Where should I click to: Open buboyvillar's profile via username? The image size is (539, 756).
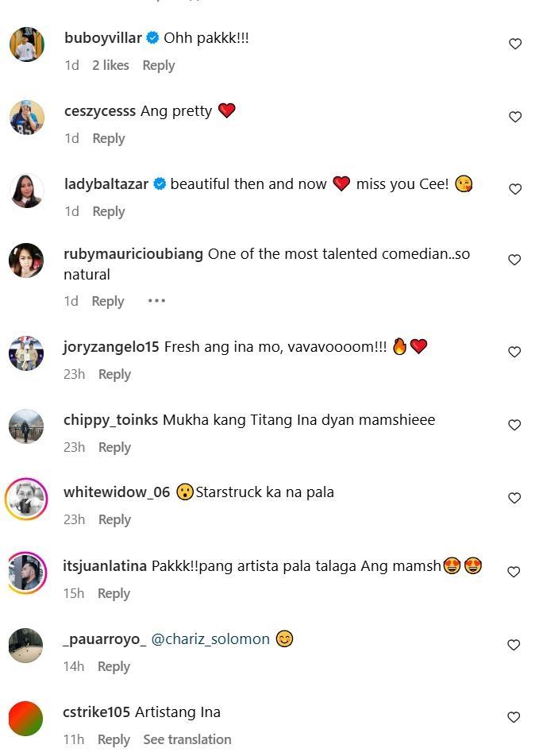[102, 38]
